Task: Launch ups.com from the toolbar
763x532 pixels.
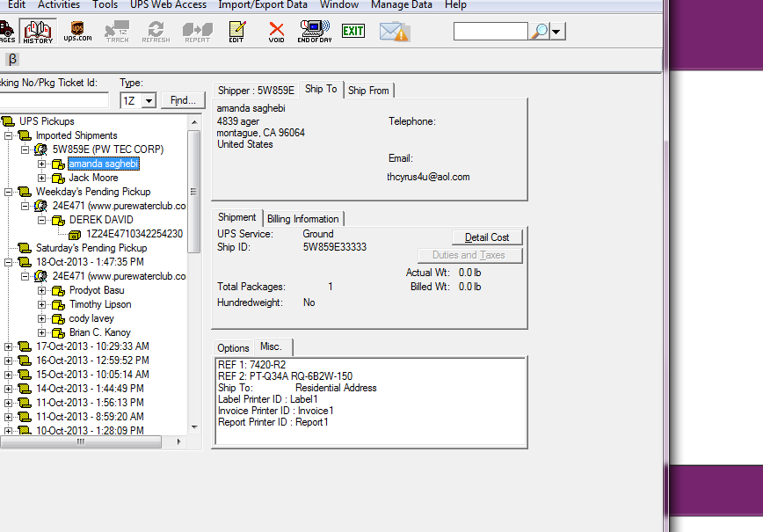Action: coord(77,32)
